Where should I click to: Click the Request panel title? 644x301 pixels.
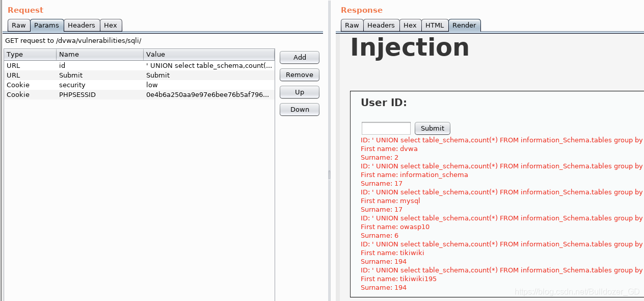click(25, 10)
